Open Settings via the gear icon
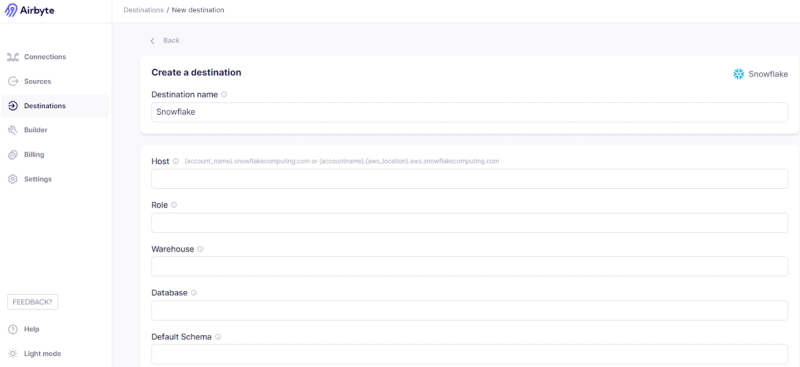Image resolution: width=800 pixels, height=367 pixels. (13, 179)
